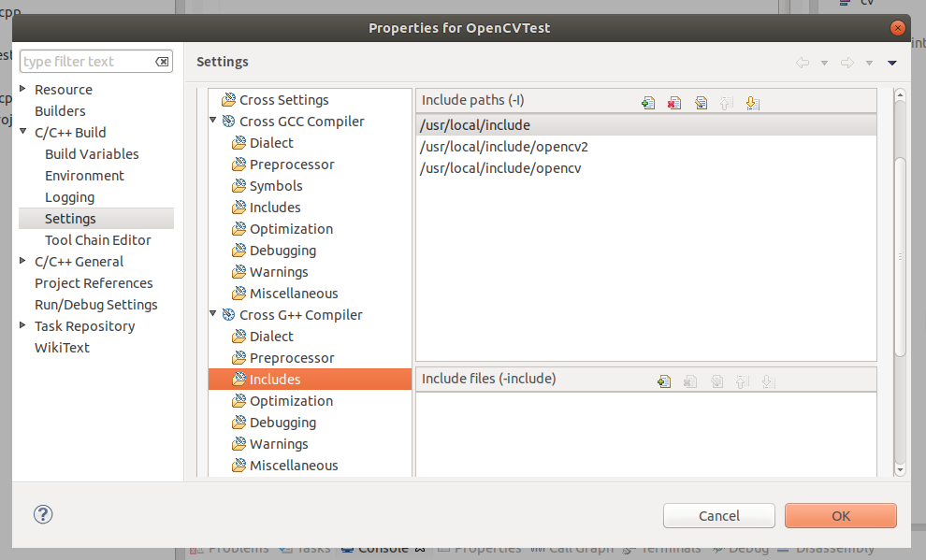Open the forward history dropdown arrow

(x=869, y=64)
